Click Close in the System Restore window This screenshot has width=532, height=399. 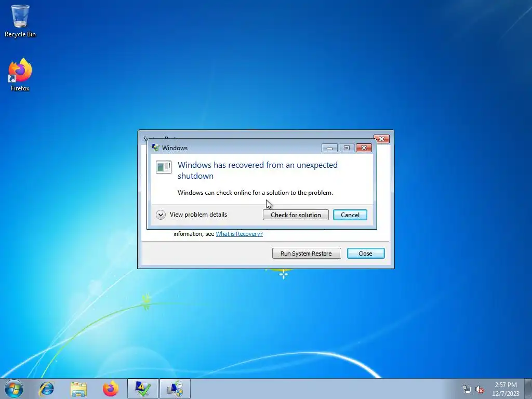(x=365, y=254)
